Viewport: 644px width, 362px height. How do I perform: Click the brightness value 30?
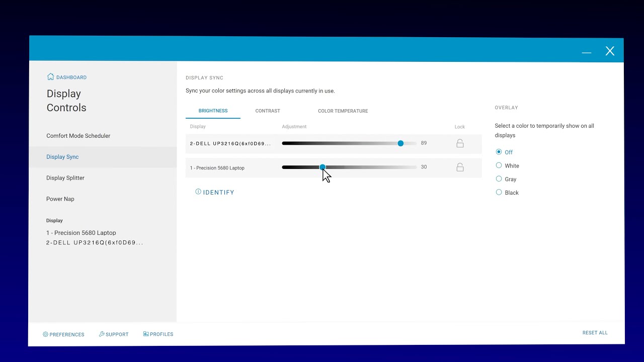point(424,167)
